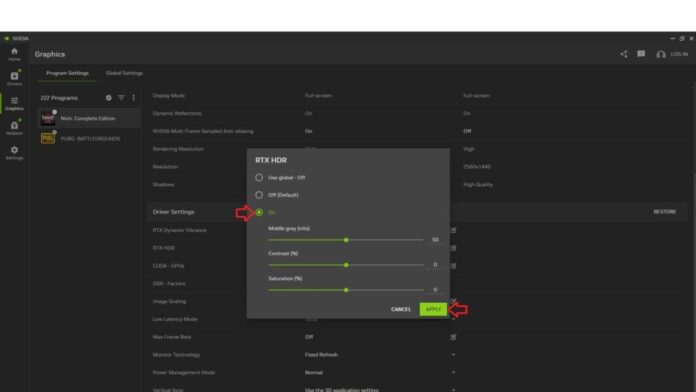This screenshot has width=696, height=392.
Task: Click the High Quality shadows value
Action: 478,184
